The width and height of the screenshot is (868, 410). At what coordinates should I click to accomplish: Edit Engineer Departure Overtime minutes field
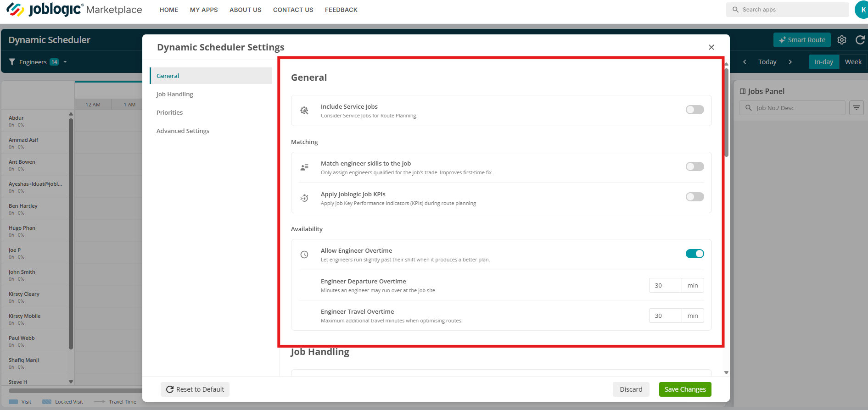click(666, 285)
